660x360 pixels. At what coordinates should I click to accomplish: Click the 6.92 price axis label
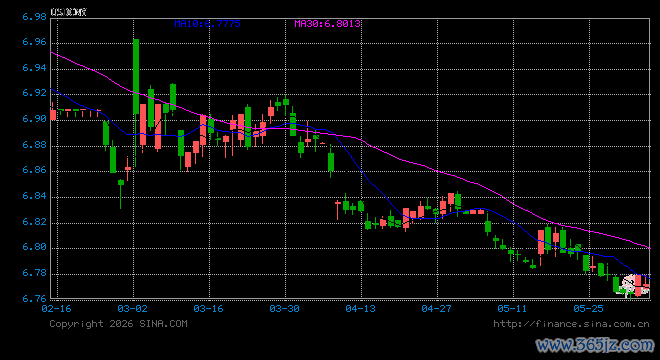(35, 93)
